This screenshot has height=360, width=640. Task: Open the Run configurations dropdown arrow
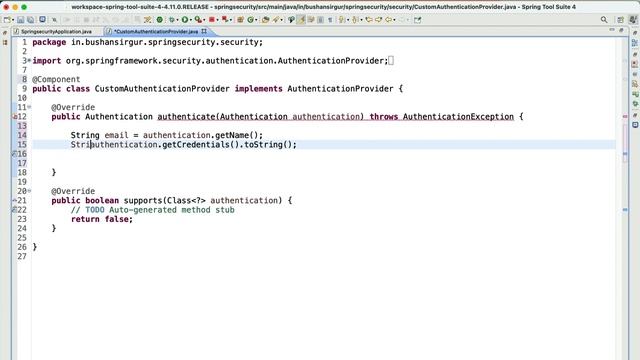[x=191, y=20]
